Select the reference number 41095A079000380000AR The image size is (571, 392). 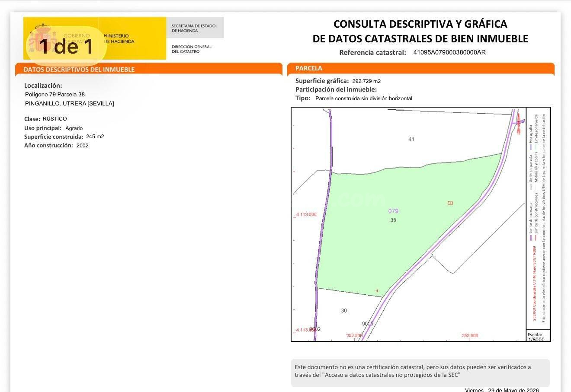(x=449, y=52)
